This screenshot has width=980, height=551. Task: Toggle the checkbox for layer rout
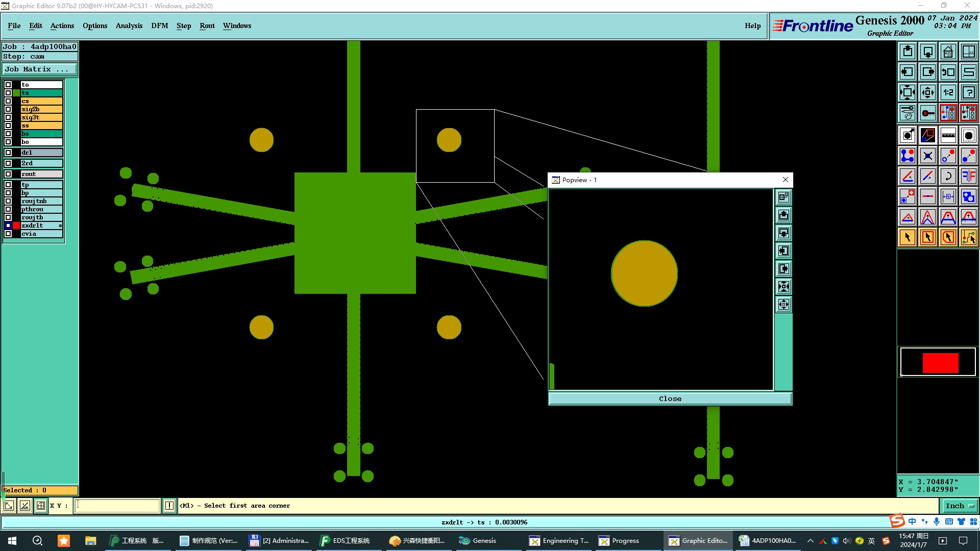(8, 174)
